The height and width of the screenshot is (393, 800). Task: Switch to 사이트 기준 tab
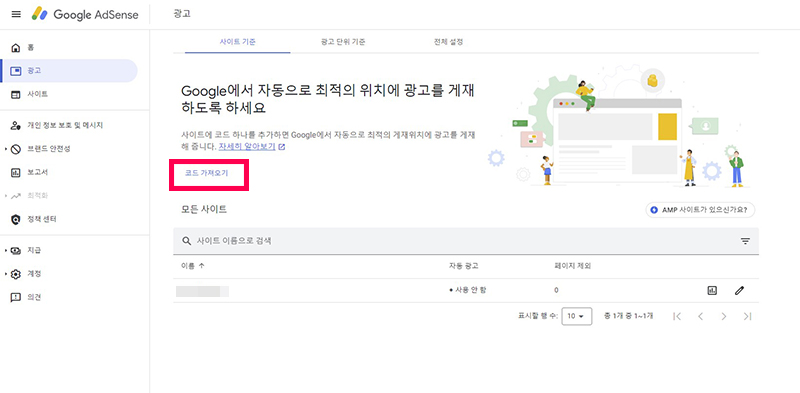click(237, 42)
